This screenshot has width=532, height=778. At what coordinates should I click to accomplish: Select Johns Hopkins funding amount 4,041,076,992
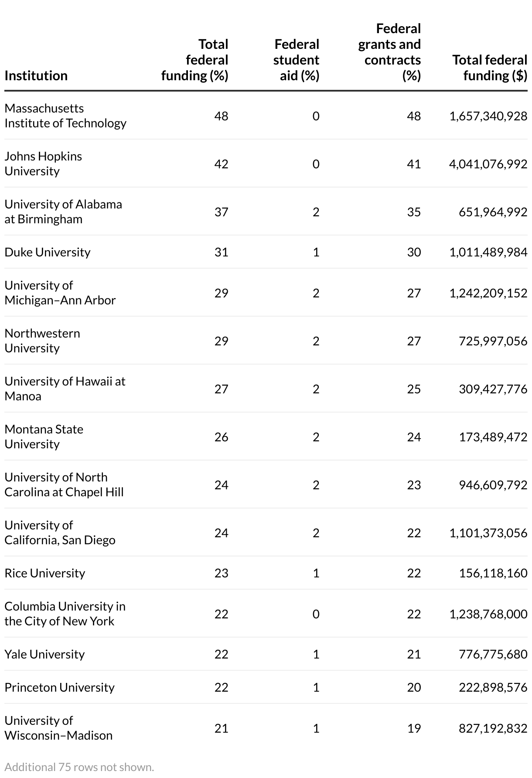[x=488, y=164]
